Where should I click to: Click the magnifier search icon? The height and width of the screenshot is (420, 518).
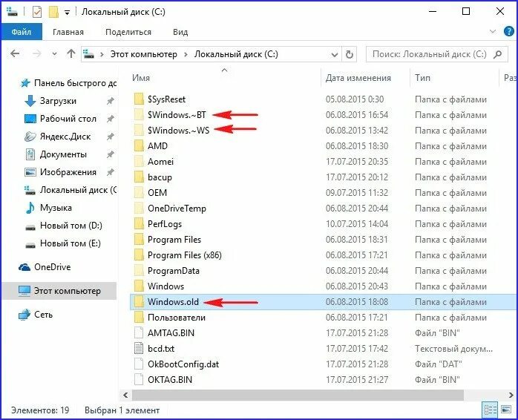pos(498,54)
